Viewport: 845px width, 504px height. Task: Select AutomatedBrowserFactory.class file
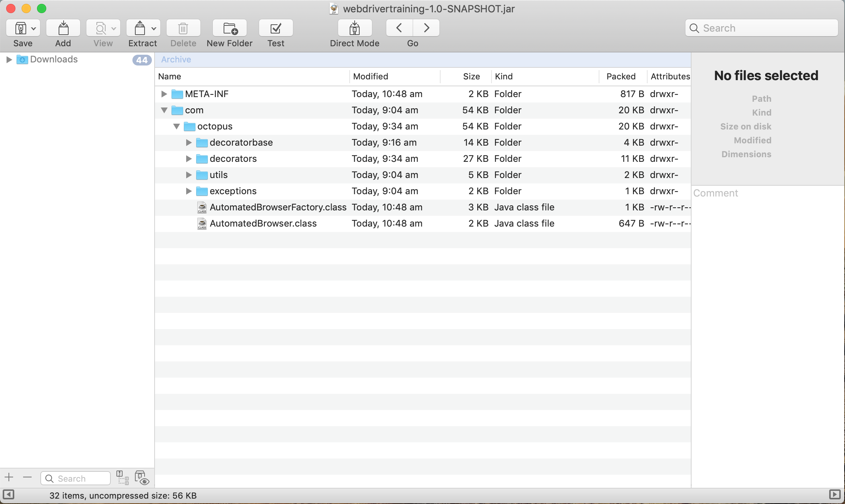278,207
